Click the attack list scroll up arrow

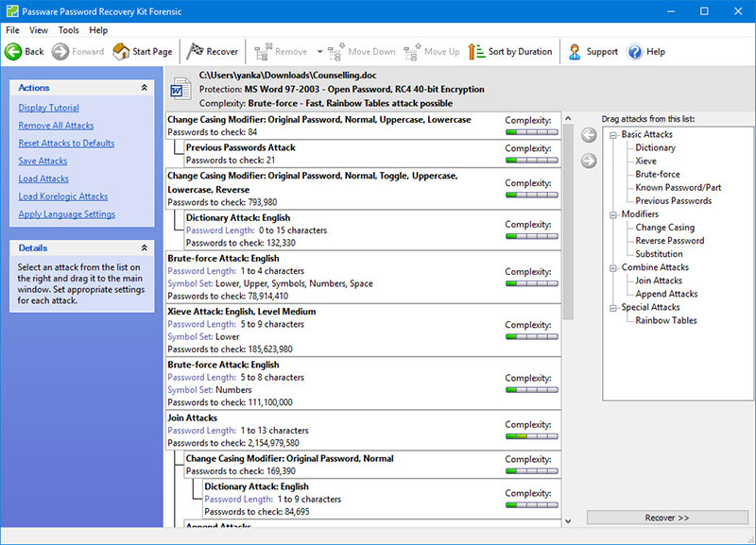tap(569, 119)
